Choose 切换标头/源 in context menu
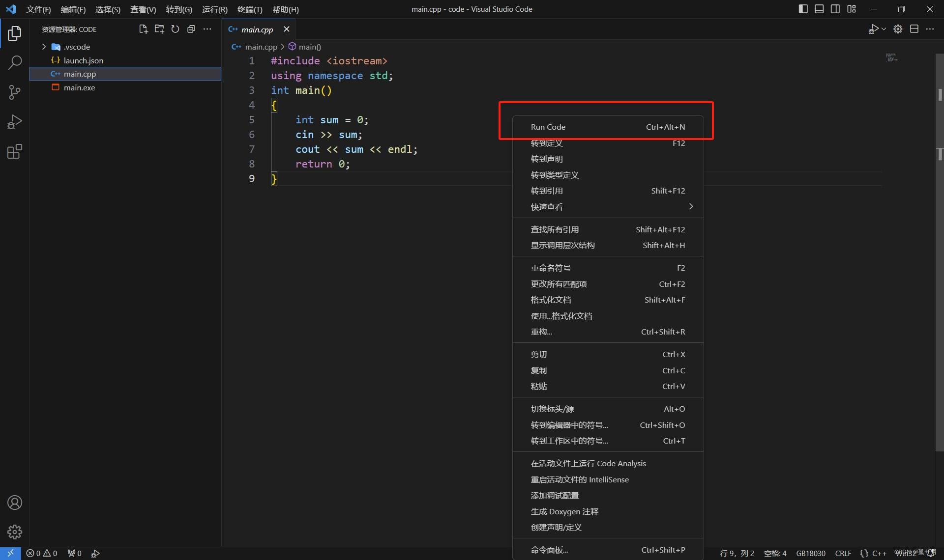 (608, 409)
